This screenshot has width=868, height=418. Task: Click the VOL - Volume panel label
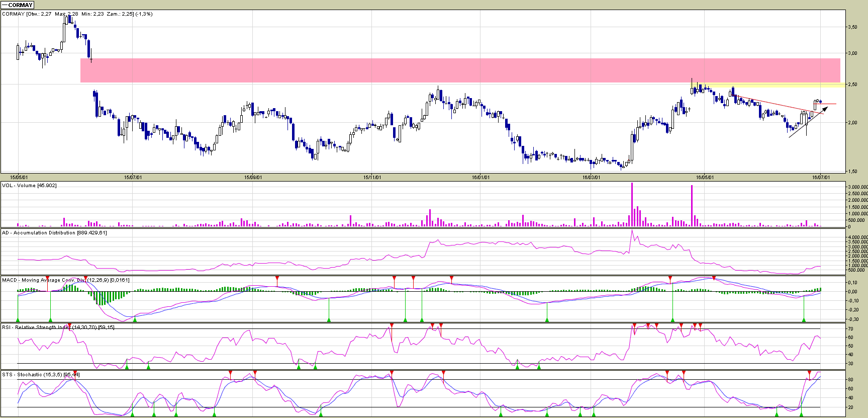click(x=29, y=186)
